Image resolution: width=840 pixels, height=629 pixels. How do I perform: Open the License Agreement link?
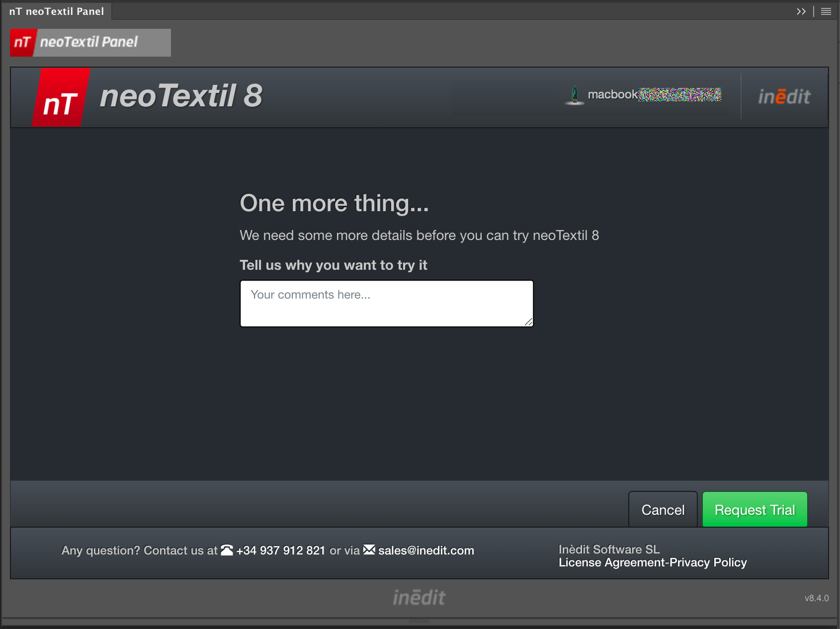612,562
